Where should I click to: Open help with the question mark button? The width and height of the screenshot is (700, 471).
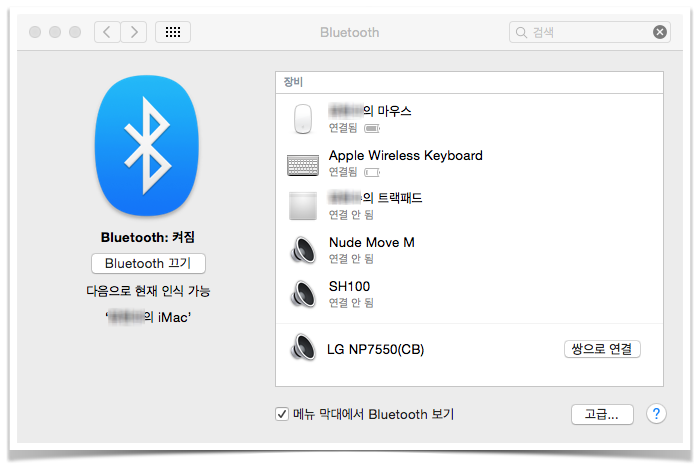[656, 414]
